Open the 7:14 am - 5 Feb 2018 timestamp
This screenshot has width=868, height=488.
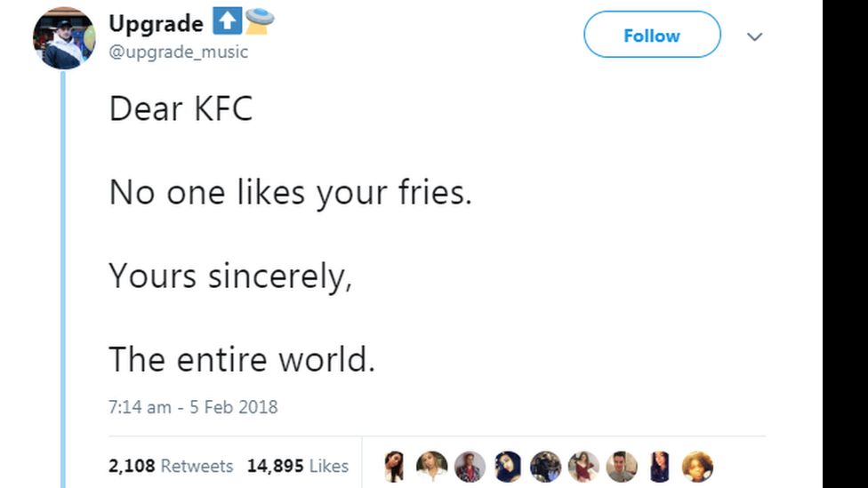point(193,407)
